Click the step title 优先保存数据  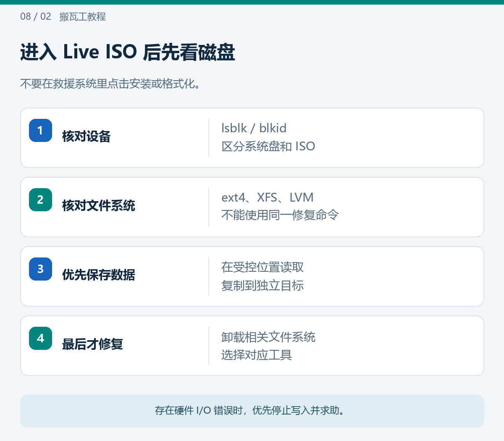coord(99,275)
